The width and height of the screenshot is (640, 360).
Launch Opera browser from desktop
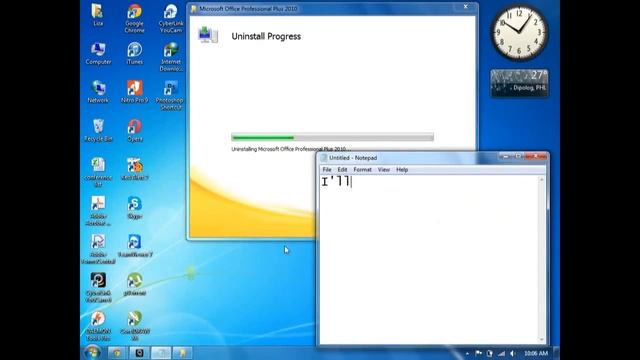tap(135, 130)
